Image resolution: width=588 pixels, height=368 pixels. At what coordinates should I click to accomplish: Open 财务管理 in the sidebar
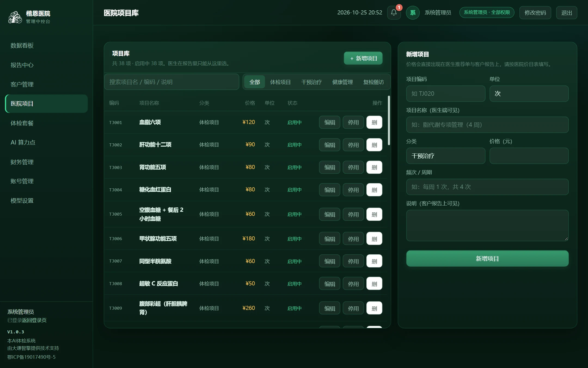click(x=46, y=162)
